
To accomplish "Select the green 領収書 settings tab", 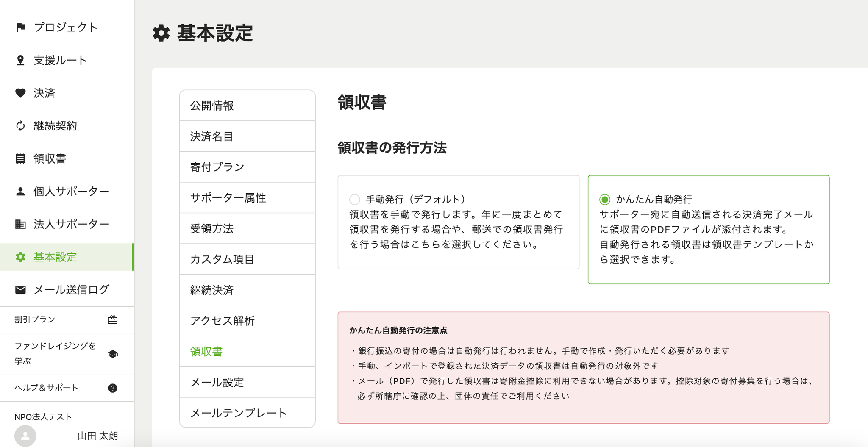I will tap(248, 351).
